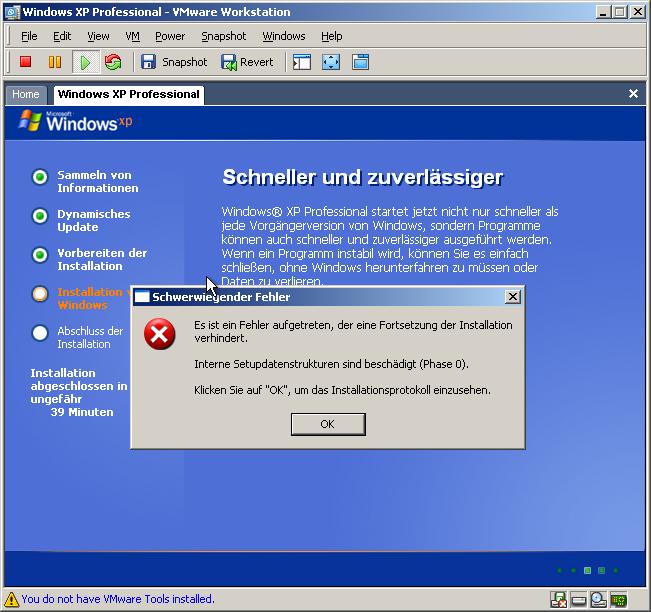This screenshot has height=612, width=651.
Task: Open the Snapshot menu
Action: (223, 37)
